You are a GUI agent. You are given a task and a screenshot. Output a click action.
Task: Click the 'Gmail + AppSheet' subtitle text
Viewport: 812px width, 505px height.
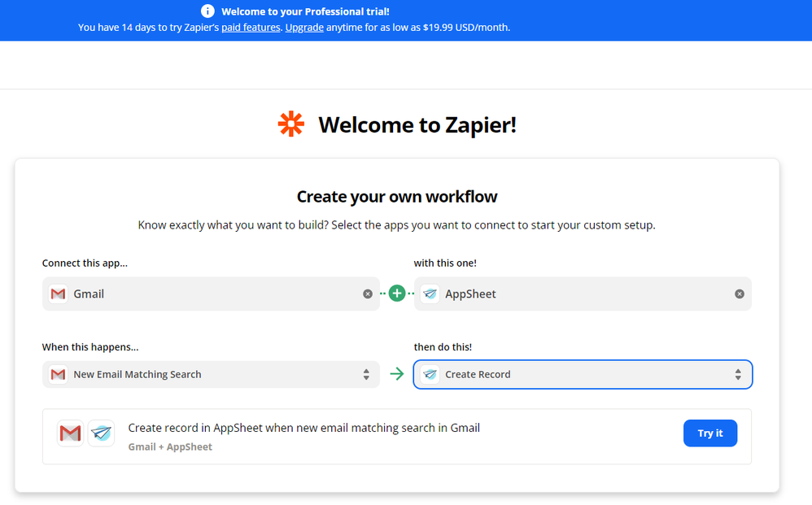(170, 446)
